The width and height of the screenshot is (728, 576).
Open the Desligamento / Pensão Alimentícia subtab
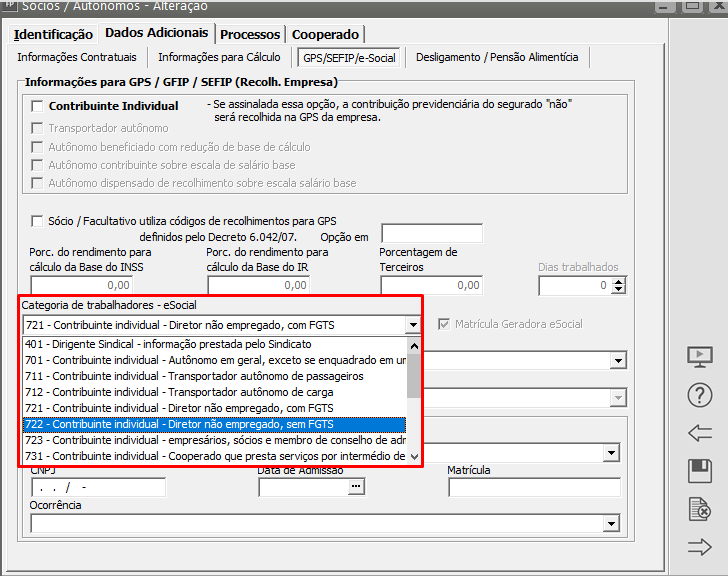497,57
